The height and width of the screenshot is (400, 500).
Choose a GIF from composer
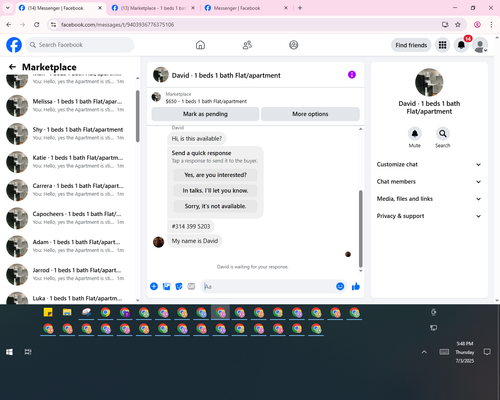[191, 286]
